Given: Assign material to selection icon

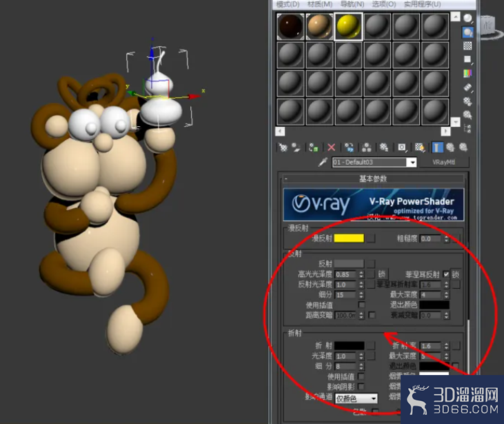Looking at the screenshot, I should pyautogui.click(x=314, y=148).
